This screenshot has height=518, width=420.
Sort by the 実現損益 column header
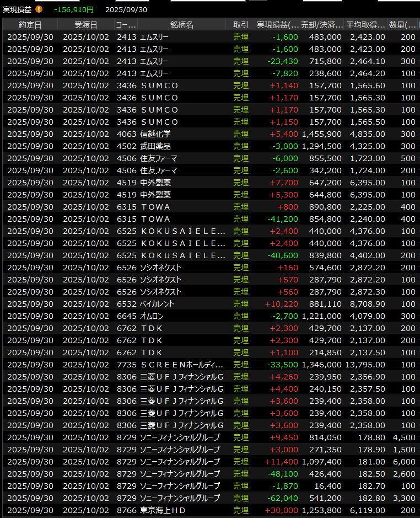click(x=278, y=25)
